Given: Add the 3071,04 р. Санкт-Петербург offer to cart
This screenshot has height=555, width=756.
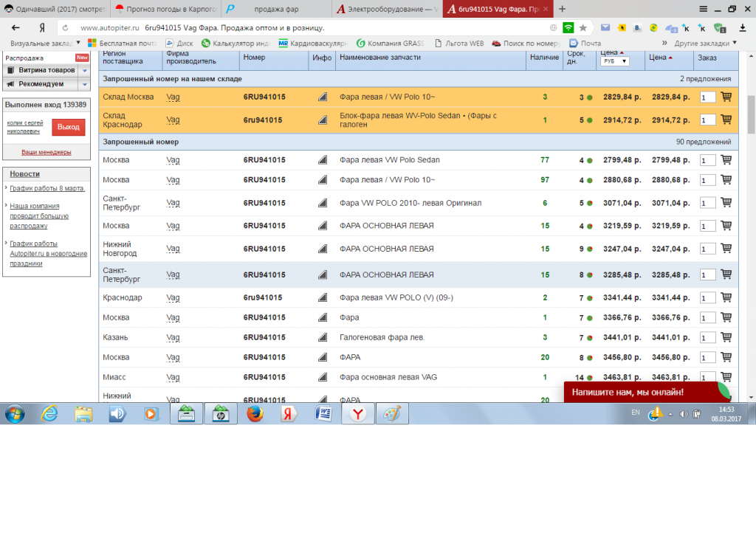Looking at the screenshot, I should 726,202.
